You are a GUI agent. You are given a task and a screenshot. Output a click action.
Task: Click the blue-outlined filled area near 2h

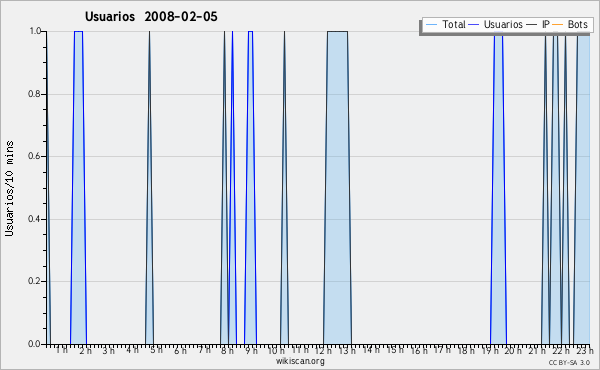pos(78,187)
